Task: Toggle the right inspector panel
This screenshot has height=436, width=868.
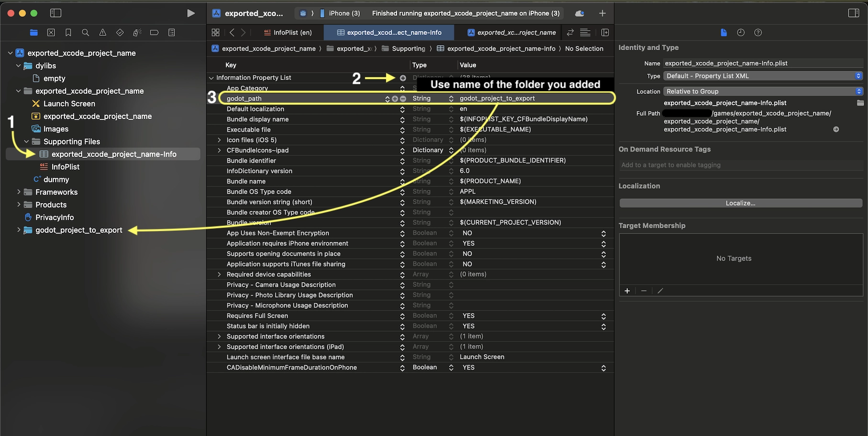Action: [x=853, y=13]
